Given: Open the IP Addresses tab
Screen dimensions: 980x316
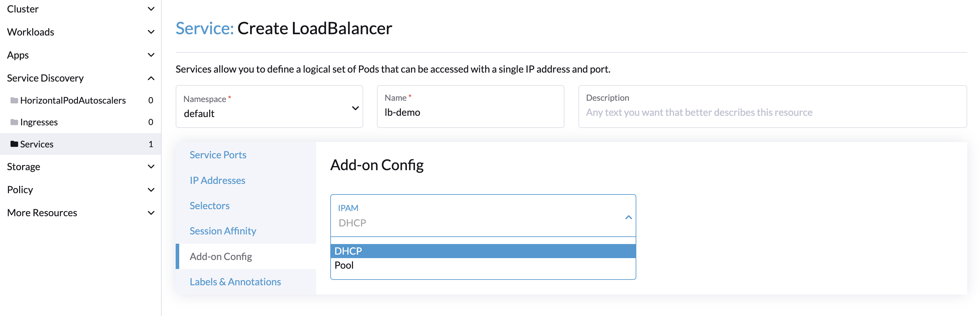Looking at the screenshot, I should (x=217, y=180).
